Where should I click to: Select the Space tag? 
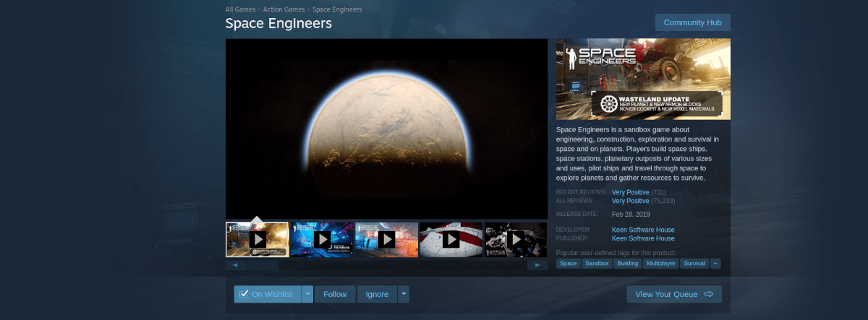(x=568, y=264)
